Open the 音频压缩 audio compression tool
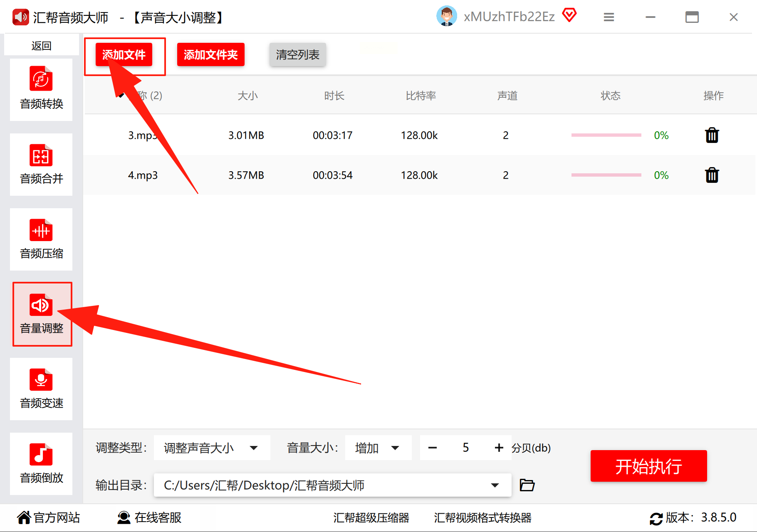Image resolution: width=757 pixels, height=532 pixels. click(x=41, y=239)
